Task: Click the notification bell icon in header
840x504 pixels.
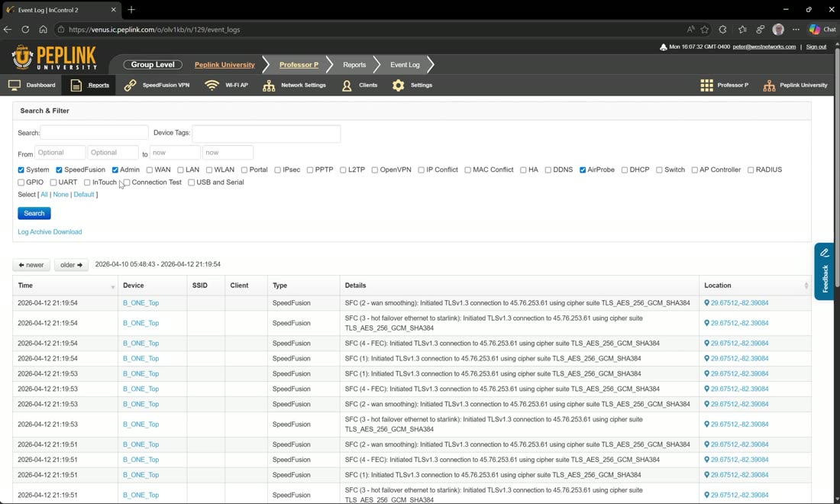Action: pyautogui.click(x=663, y=47)
